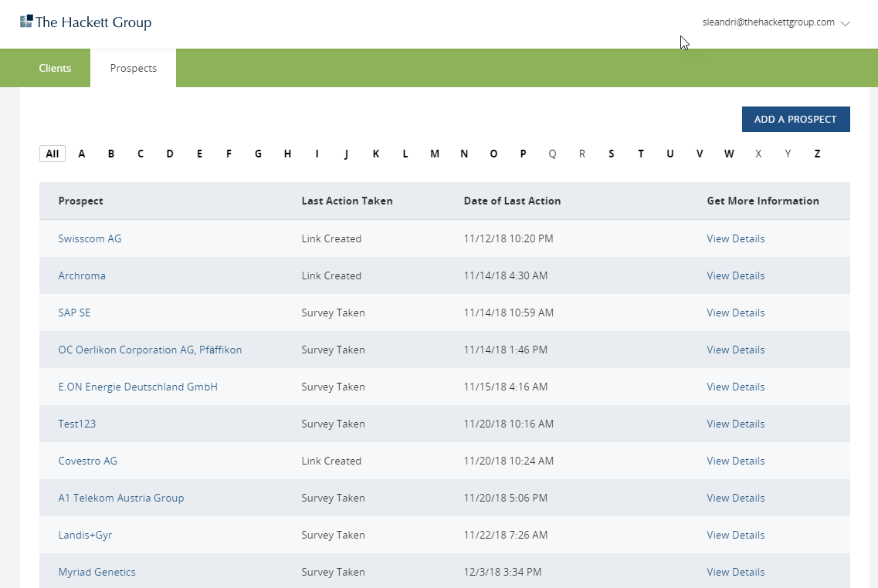This screenshot has height=588, width=878.
Task: Click the Get More Information header
Action: (763, 201)
